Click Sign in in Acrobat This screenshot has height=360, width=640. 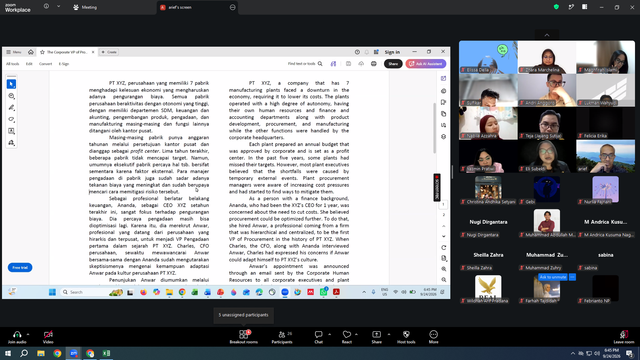392,52
